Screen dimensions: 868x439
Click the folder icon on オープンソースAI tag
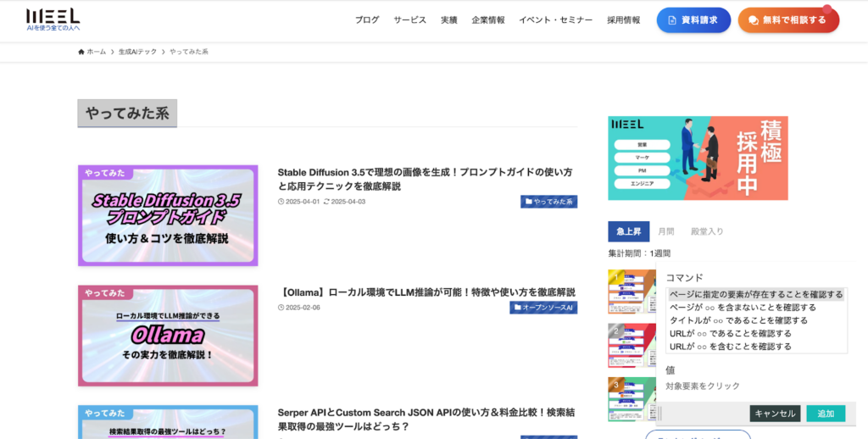[518, 308]
